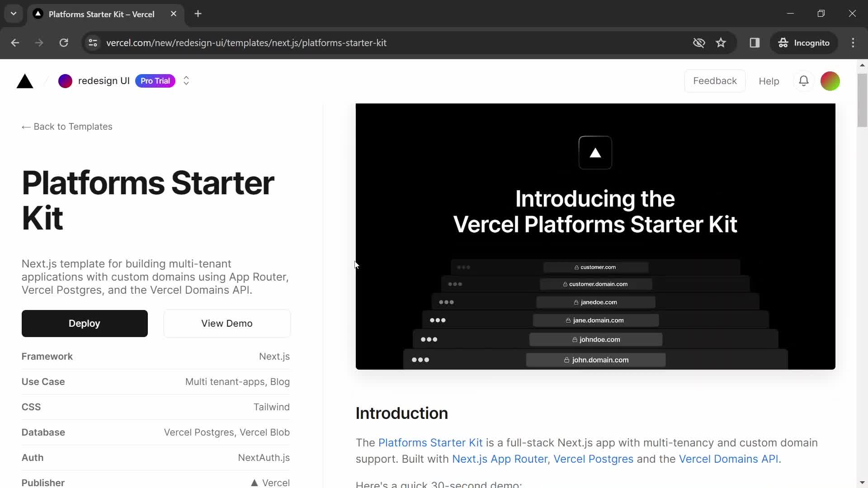Viewport: 868px width, 488px height.
Task: Click the user avatar color icon
Action: (x=831, y=80)
